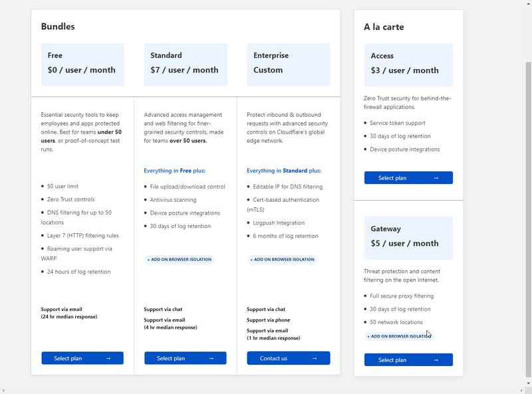
Task: Click the Access $3 / user / month card
Action: pyautogui.click(x=408, y=64)
